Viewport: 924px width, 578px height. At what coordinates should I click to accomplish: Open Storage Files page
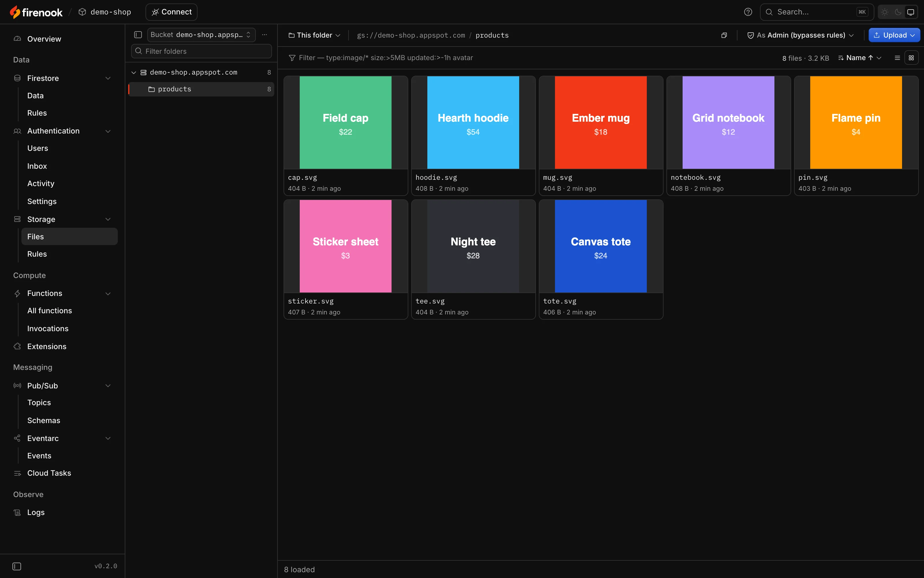click(x=70, y=236)
